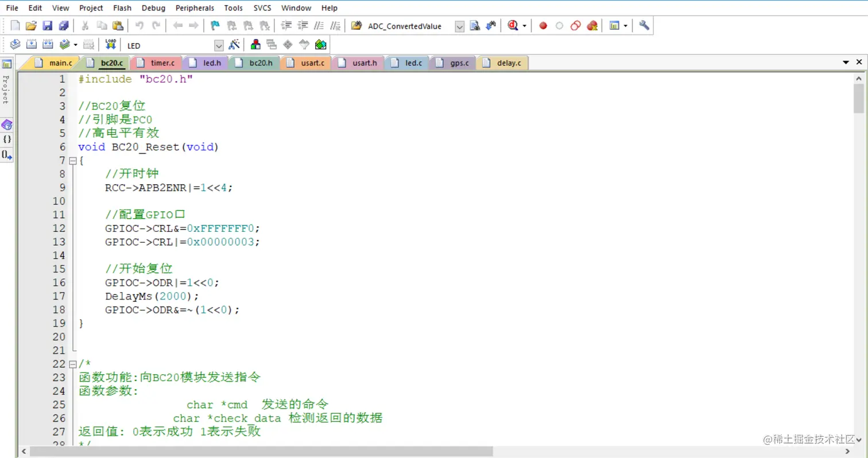This screenshot has height=458, width=868.
Task: Open the Batch Build dropdown arrow
Action: point(75,45)
